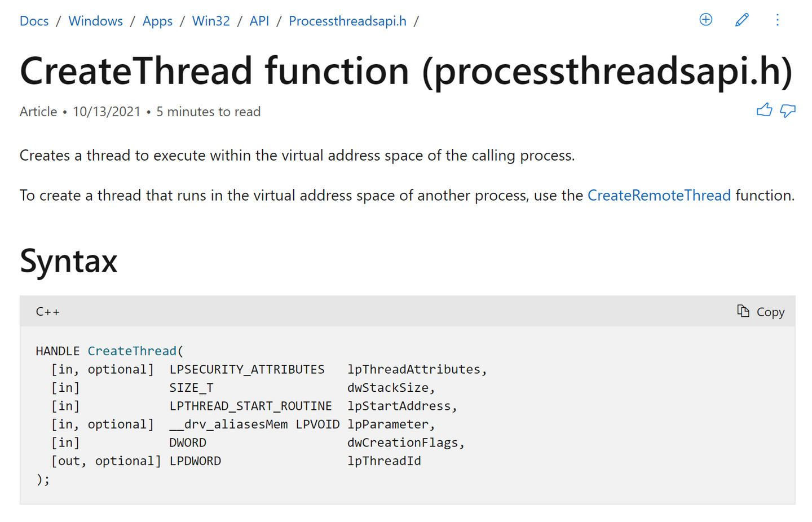This screenshot has width=812, height=522.
Task: Click the copy icon in code block
Action: tap(743, 311)
